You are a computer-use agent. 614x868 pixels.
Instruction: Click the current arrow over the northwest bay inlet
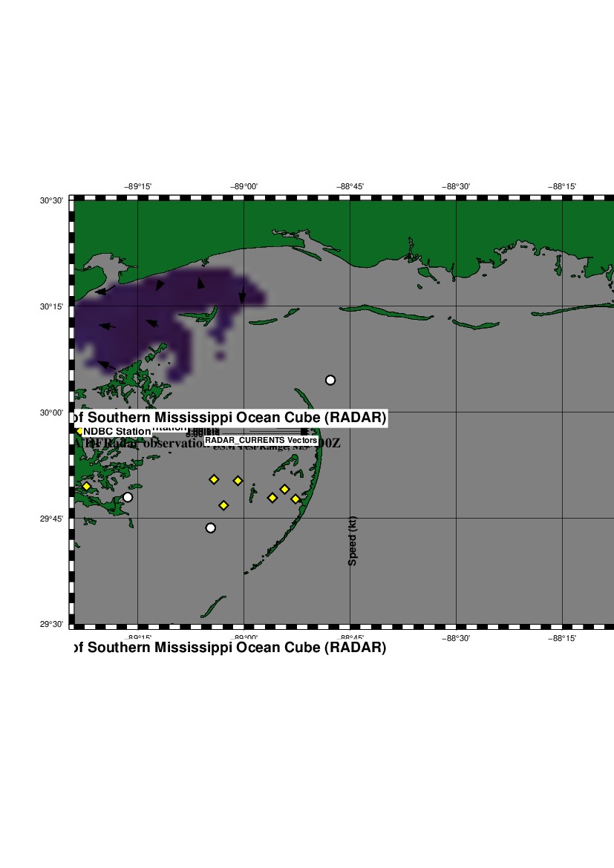click(x=105, y=290)
